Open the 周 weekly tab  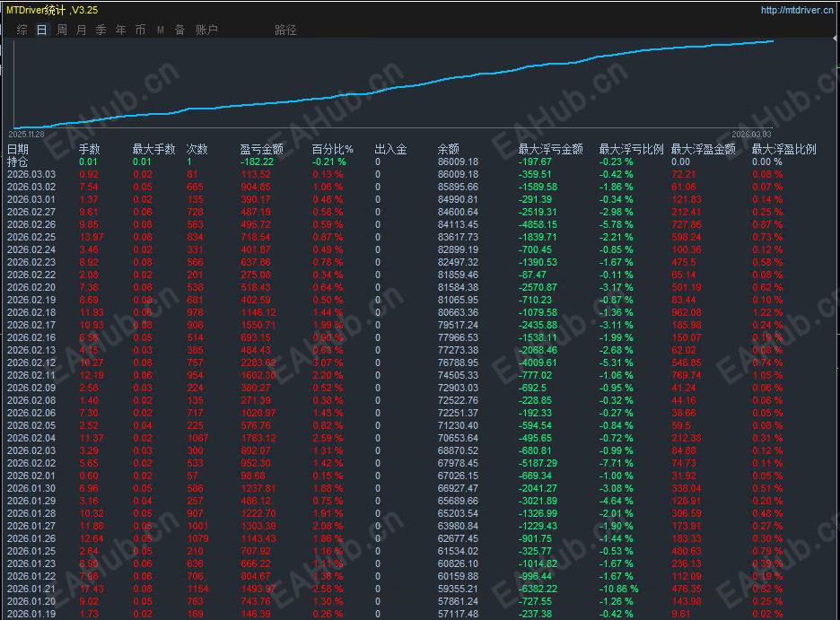pyautogui.click(x=62, y=30)
